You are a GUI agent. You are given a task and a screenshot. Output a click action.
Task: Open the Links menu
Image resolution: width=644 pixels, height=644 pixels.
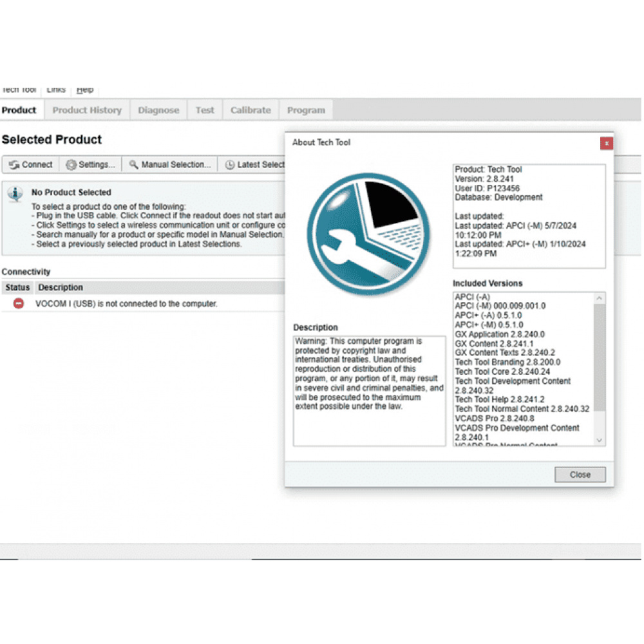[56, 90]
